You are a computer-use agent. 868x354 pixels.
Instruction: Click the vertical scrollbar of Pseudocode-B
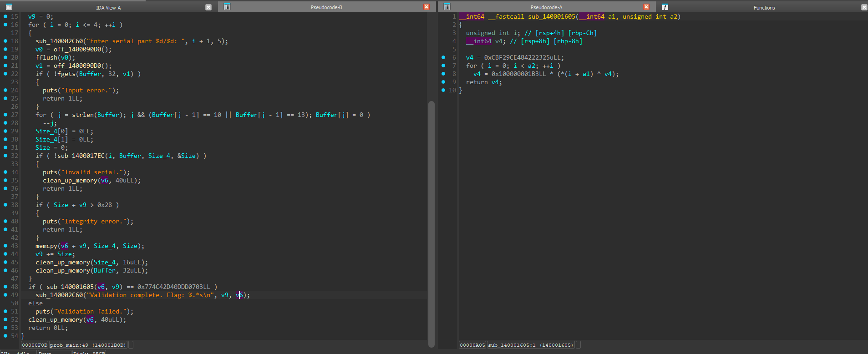431,223
